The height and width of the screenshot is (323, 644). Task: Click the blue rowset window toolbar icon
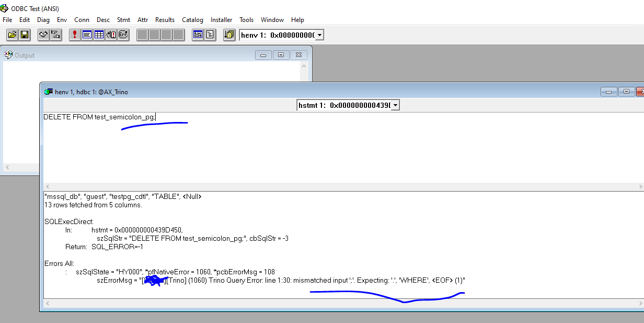[198, 35]
